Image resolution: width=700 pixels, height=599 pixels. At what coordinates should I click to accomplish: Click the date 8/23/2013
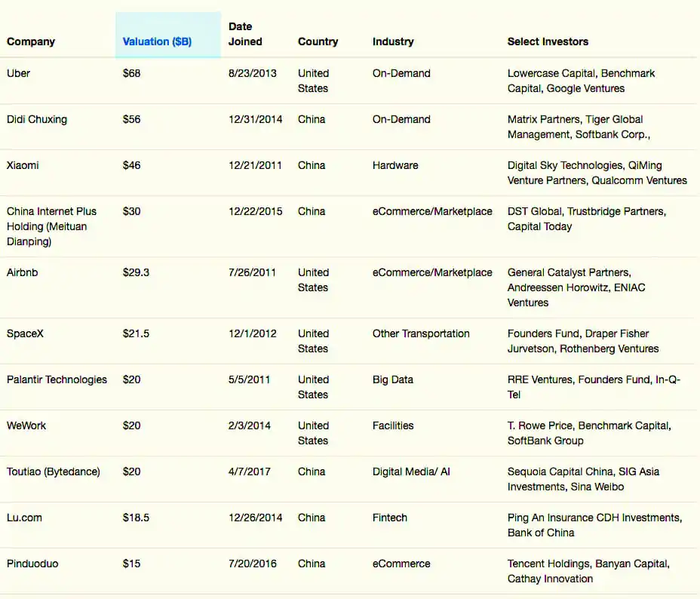(x=253, y=73)
